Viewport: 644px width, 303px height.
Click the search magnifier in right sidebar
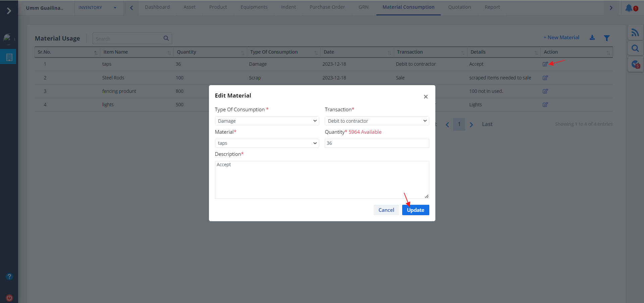click(x=635, y=49)
